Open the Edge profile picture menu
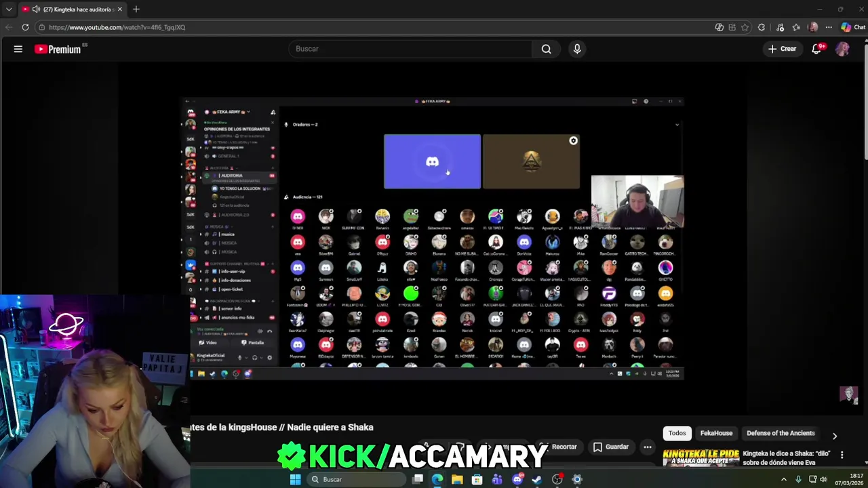The width and height of the screenshot is (868, 488). 813,27
